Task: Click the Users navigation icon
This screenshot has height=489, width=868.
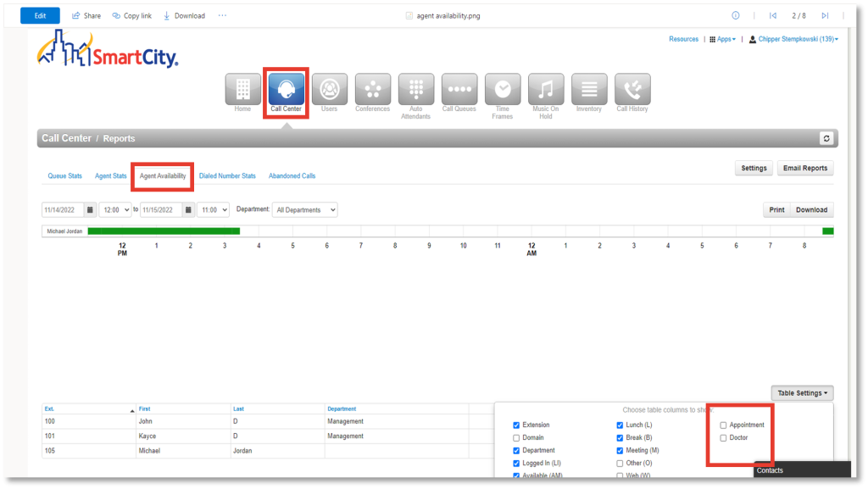Action: (x=329, y=90)
